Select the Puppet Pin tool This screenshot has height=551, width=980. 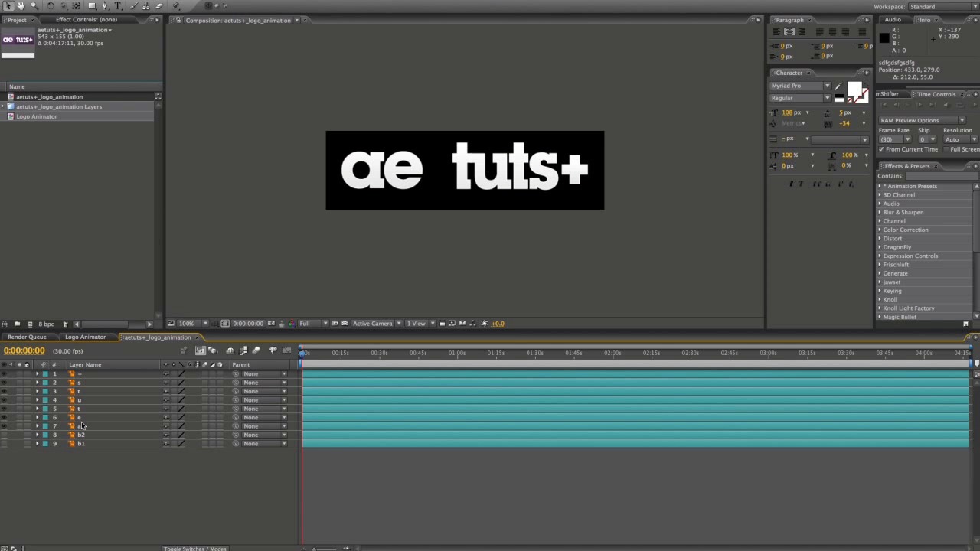tap(175, 6)
